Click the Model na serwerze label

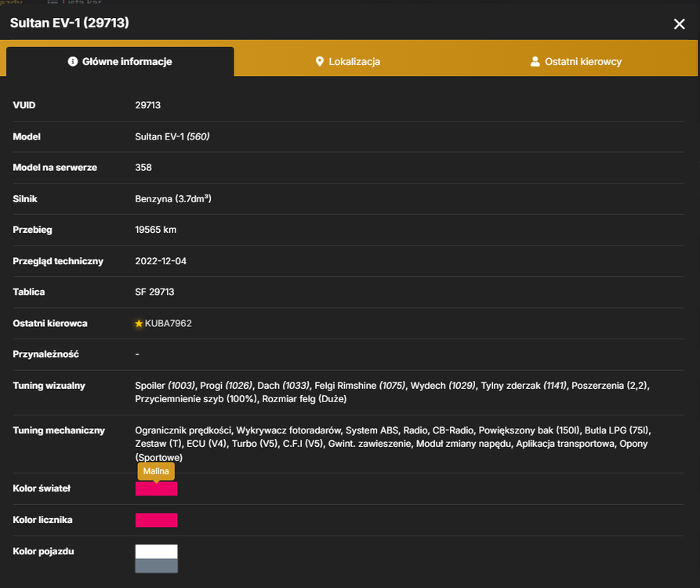[x=55, y=168]
